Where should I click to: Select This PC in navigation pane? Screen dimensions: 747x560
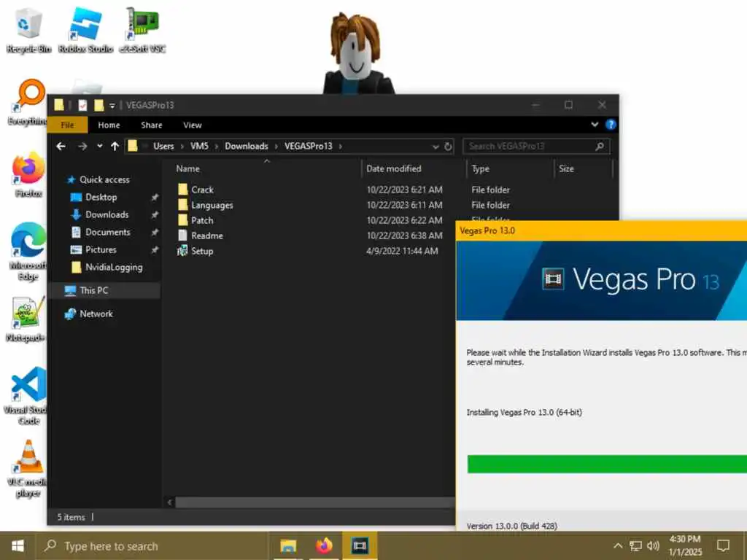[x=94, y=290]
